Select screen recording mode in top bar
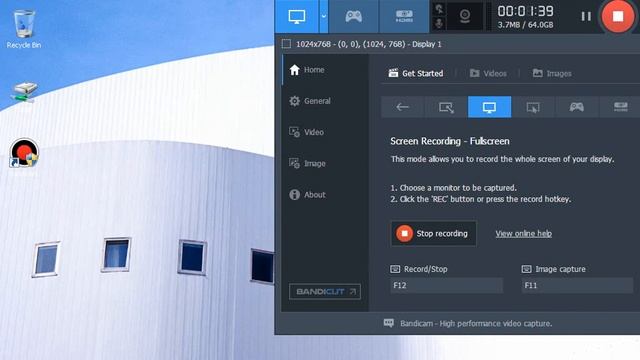This screenshot has width=640, height=360. click(297, 16)
